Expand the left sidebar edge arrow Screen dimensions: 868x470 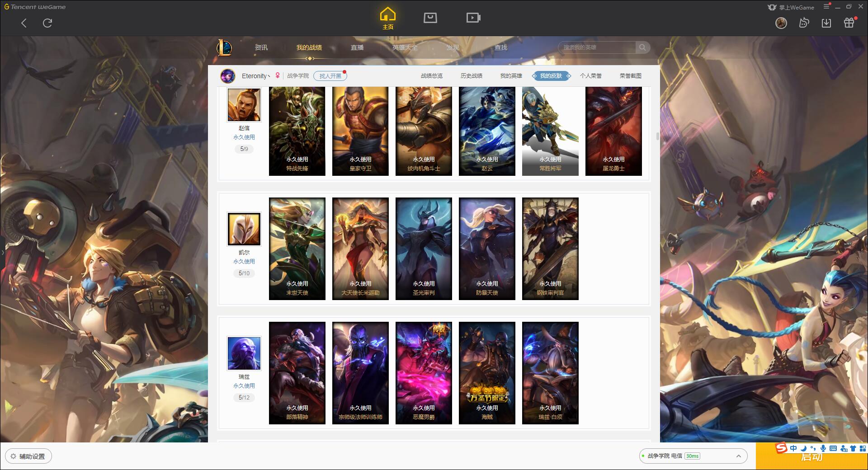2,252
